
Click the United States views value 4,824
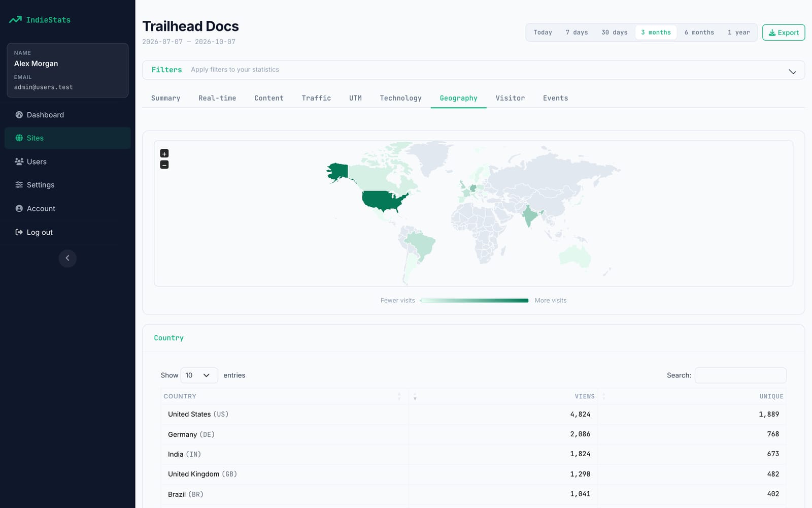580,415
